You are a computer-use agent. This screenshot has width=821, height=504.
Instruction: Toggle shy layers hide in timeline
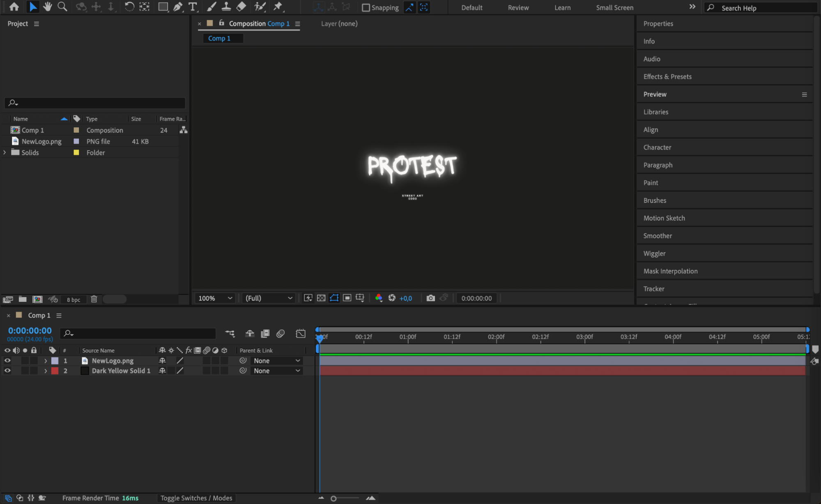[250, 334]
